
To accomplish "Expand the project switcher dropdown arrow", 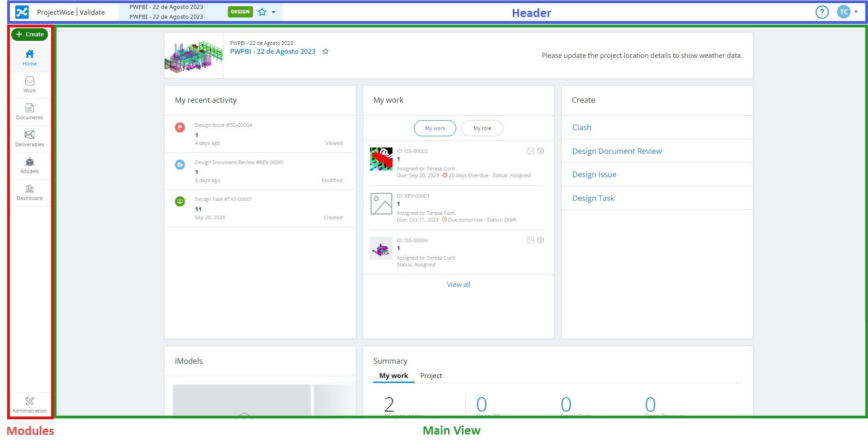I will pyautogui.click(x=274, y=12).
